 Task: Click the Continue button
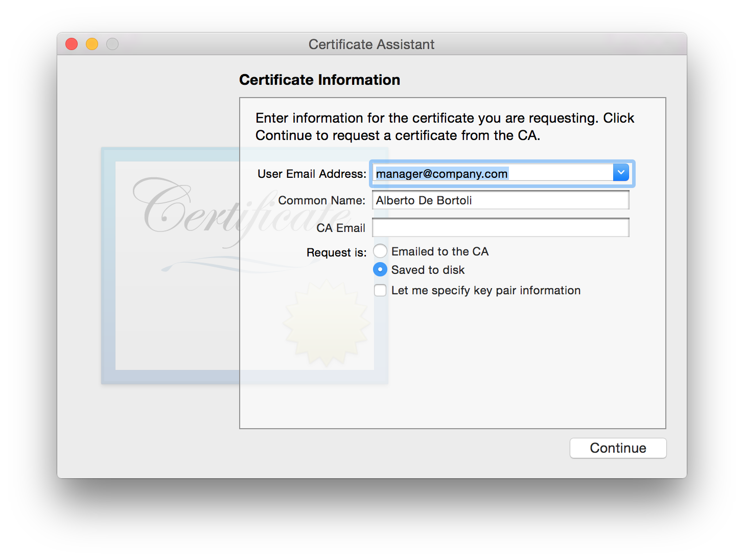click(x=618, y=448)
